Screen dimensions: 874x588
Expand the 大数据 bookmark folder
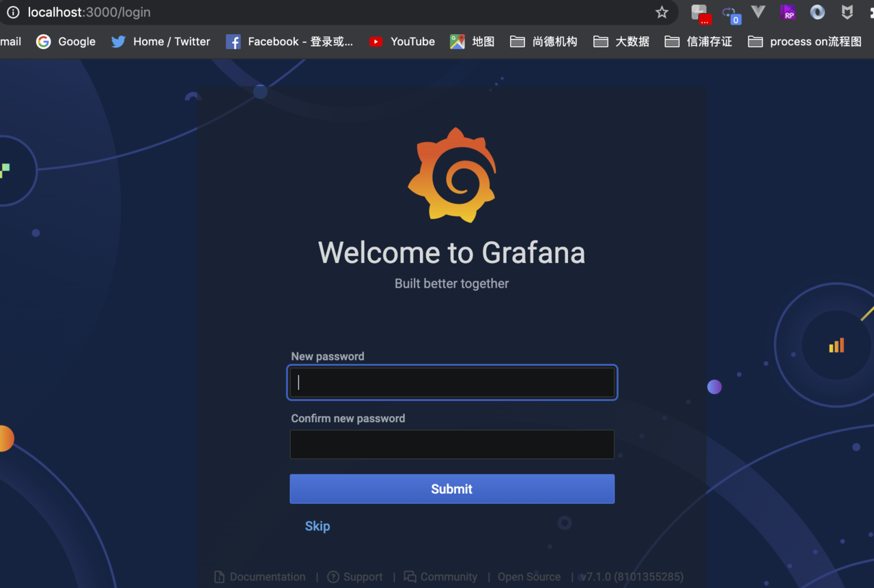(x=621, y=42)
